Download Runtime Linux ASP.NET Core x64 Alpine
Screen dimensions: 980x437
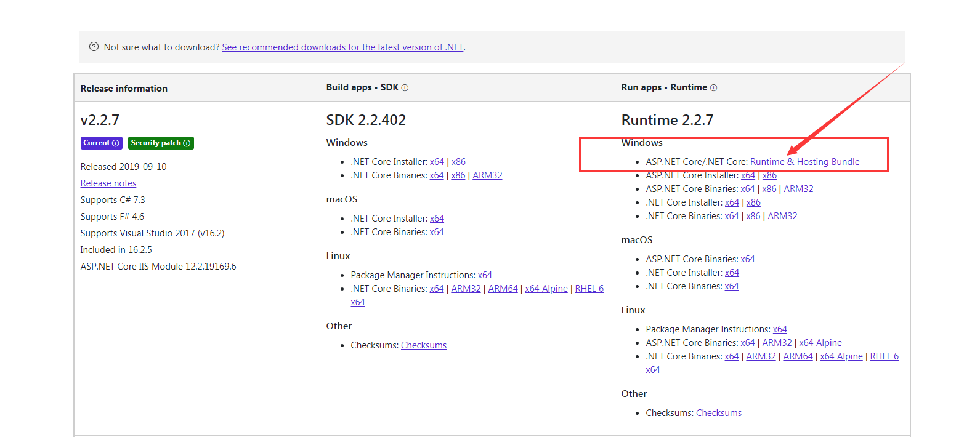[x=820, y=343]
